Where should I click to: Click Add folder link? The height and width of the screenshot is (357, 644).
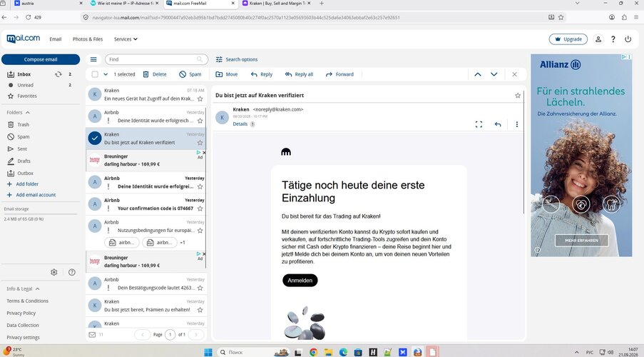pos(27,183)
